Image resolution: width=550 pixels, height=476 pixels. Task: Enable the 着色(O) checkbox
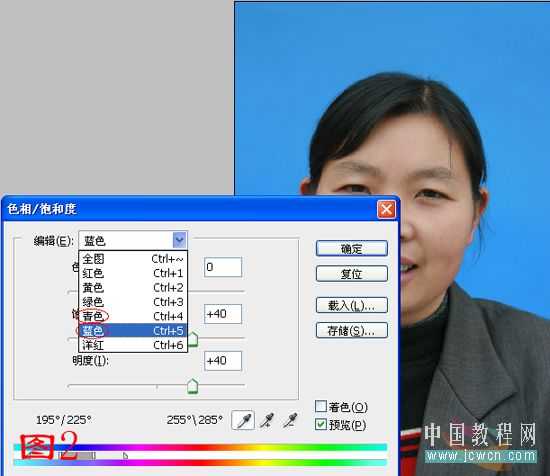(x=321, y=406)
